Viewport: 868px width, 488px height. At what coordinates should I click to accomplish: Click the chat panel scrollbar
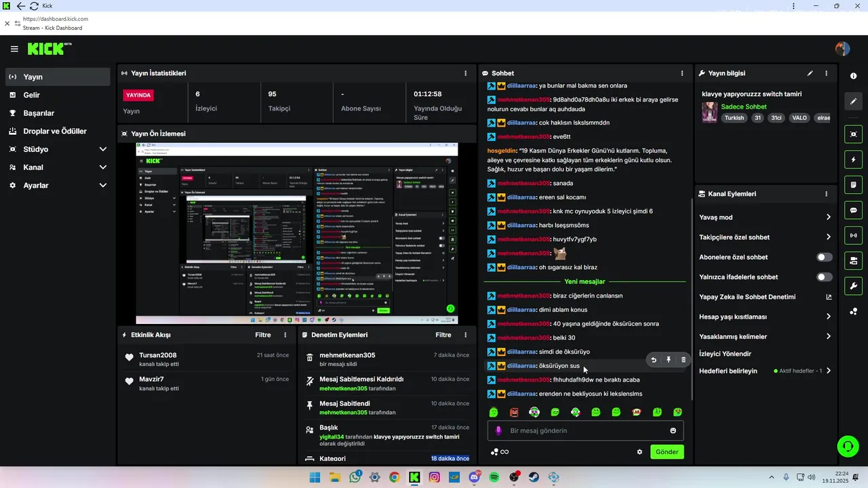pyautogui.click(x=692, y=298)
